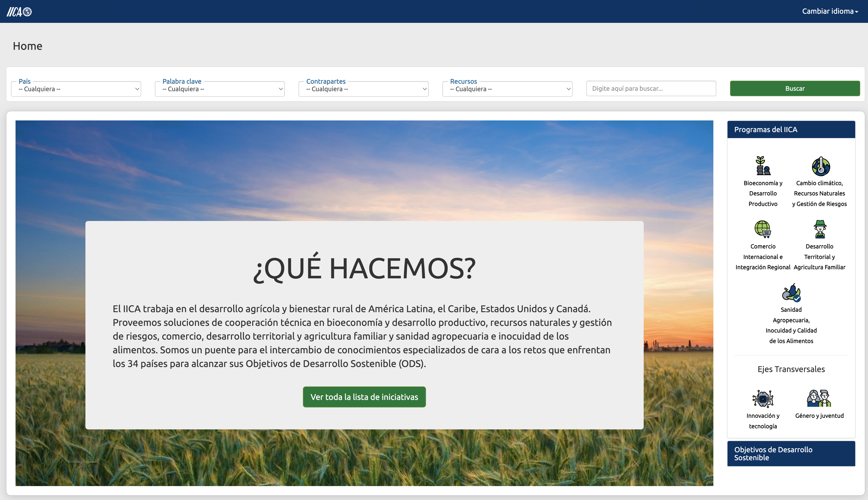This screenshot has width=868, height=500.
Task: Click the Género y juventud people icon
Action: pos(819,398)
